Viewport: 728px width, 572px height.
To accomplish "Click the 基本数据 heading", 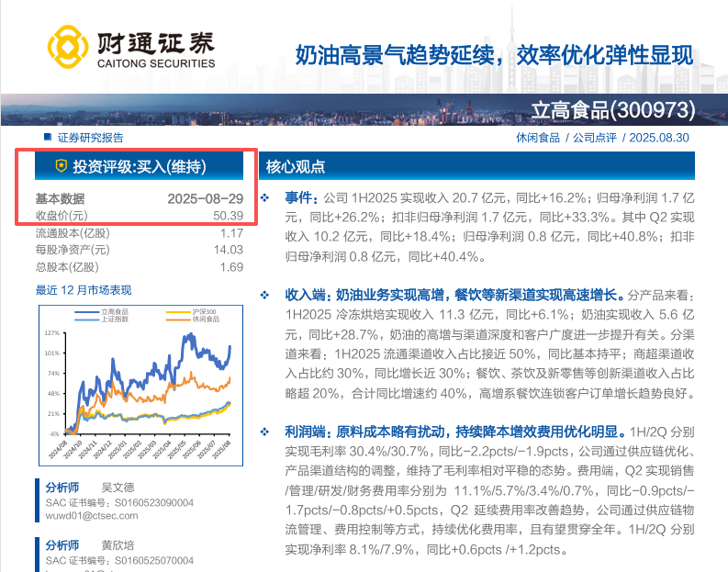I will (60, 198).
